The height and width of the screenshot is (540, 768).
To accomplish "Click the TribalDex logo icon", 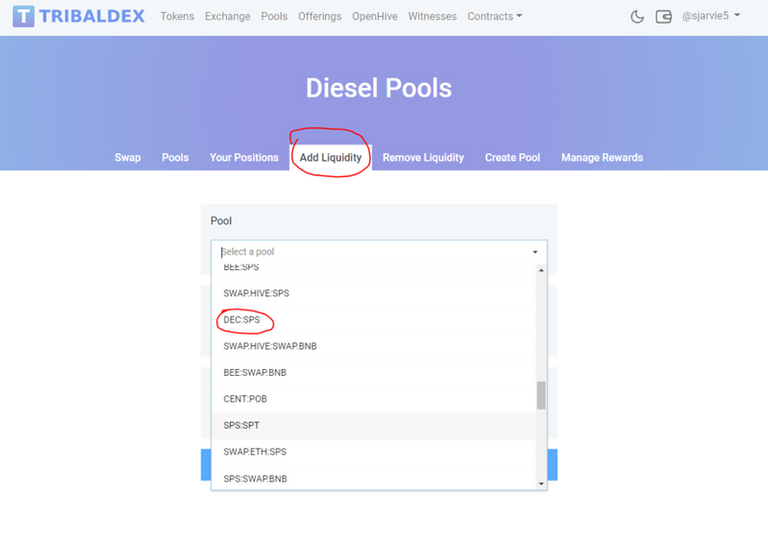I will (x=23, y=16).
